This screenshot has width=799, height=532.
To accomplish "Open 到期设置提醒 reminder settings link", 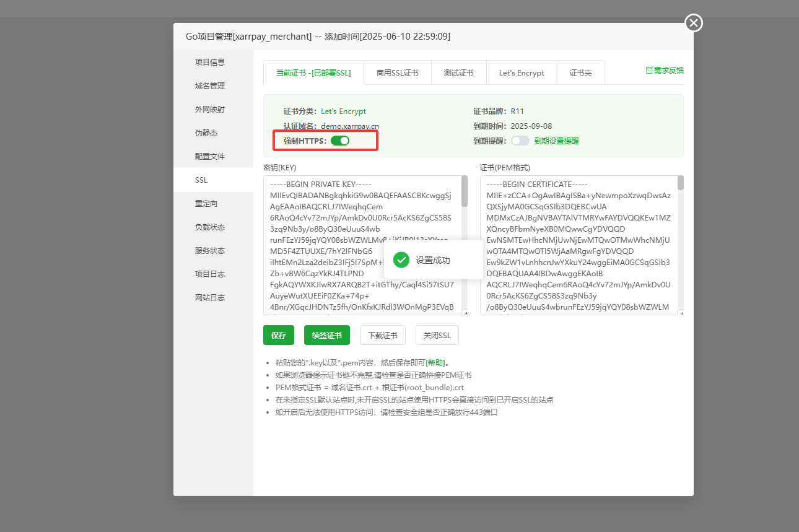I will tap(556, 141).
